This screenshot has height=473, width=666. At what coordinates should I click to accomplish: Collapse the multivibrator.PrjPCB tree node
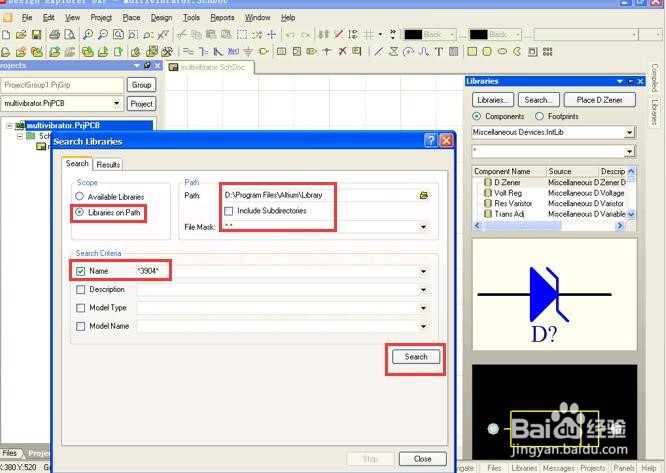9,126
